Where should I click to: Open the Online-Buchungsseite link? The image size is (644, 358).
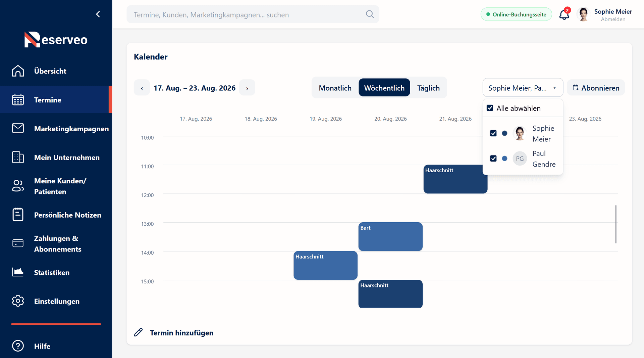coord(516,14)
